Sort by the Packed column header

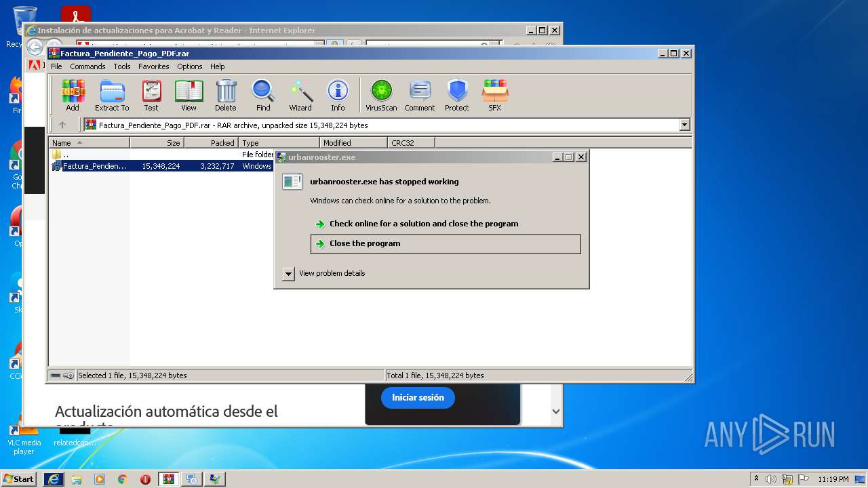(x=211, y=142)
